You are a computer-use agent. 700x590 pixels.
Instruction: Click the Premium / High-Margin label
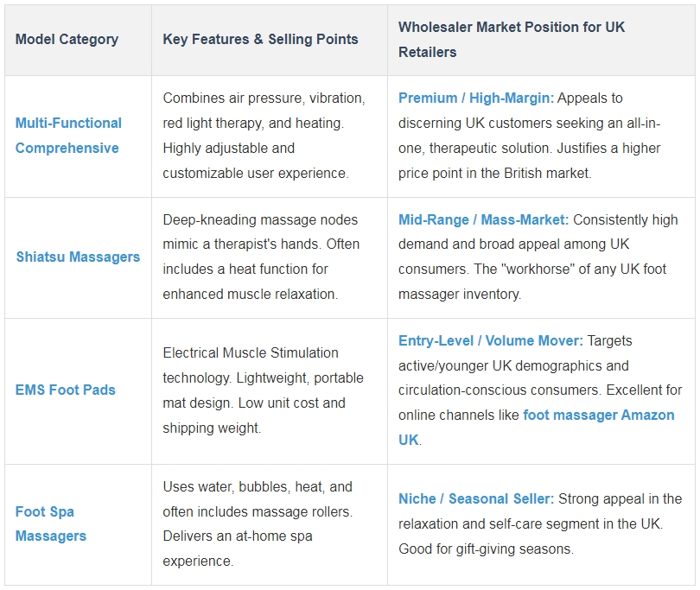[476, 98]
